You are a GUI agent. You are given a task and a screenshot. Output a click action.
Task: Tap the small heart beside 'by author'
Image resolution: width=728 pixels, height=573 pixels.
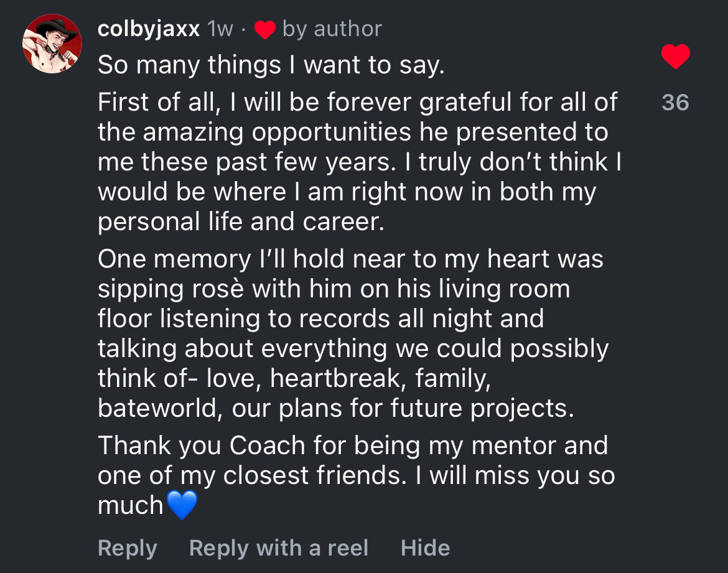pos(264,30)
